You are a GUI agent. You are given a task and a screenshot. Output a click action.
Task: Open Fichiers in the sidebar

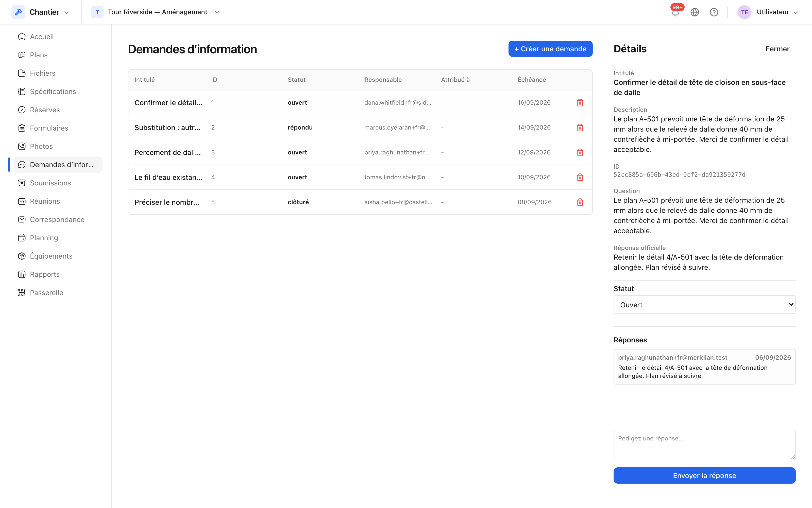58,73
